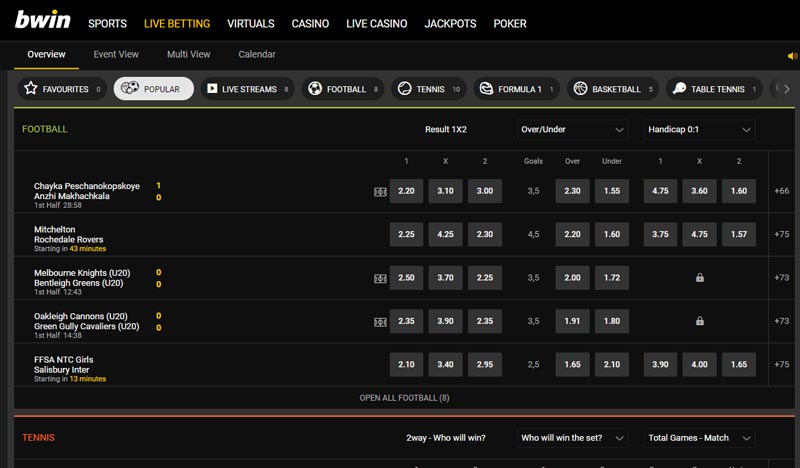
Task: Click the bwin logo
Action: [42, 20]
